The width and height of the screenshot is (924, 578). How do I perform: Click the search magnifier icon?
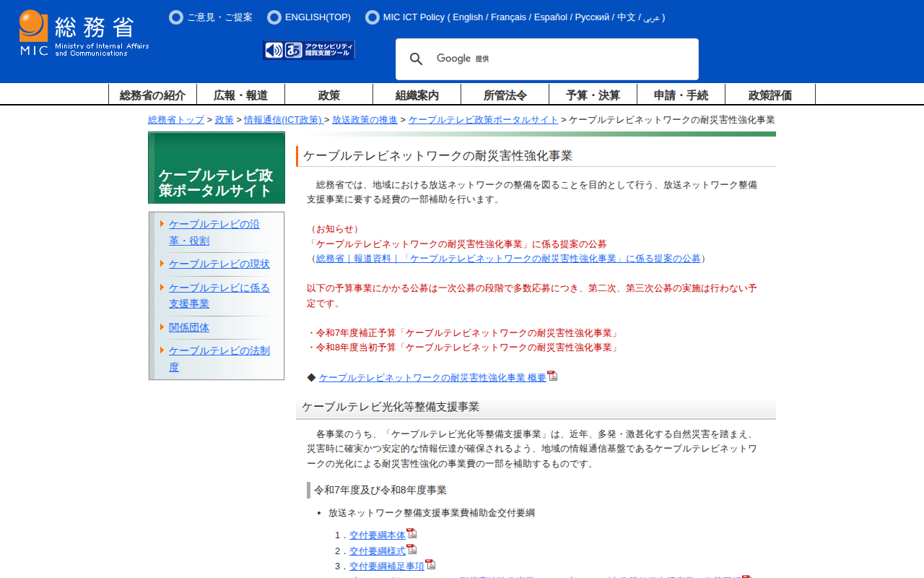pyautogui.click(x=416, y=59)
